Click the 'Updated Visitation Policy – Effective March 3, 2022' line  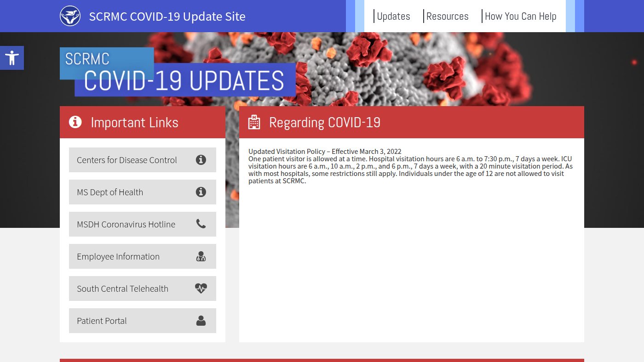pyautogui.click(x=325, y=151)
